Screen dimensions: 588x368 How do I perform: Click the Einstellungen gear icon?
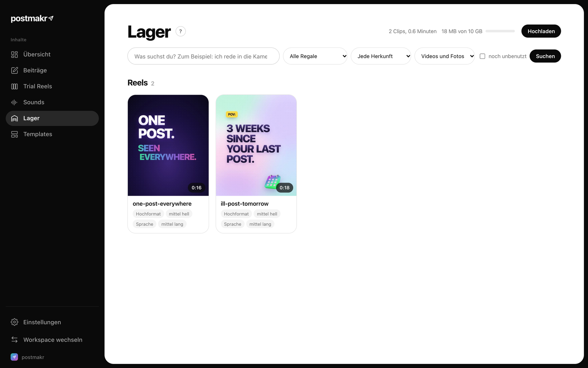point(14,322)
